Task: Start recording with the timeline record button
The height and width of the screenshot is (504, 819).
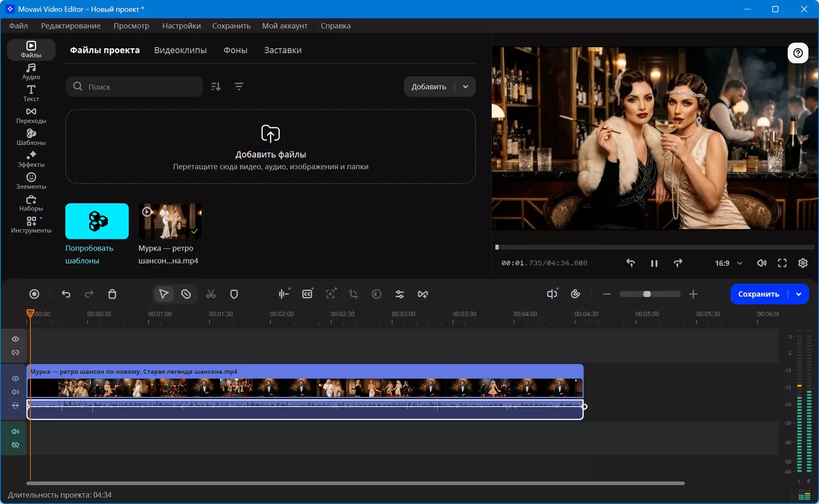Action: pyautogui.click(x=34, y=294)
